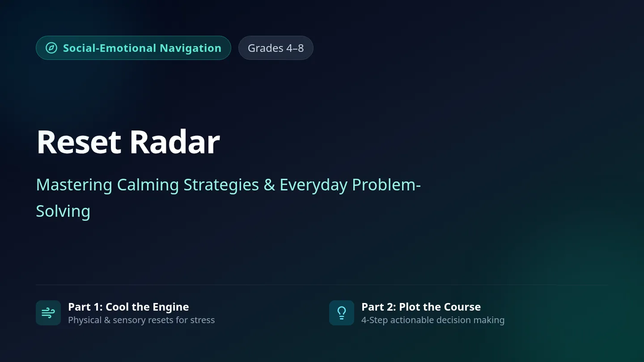The width and height of the screenshot is (644, 362).
Task: Click the 'Part 1: Cool the Engine' heading
Action: coord(128,307)
